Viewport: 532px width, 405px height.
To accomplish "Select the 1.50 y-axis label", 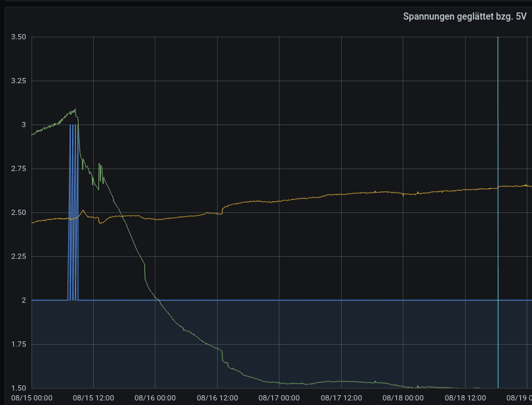I will pos(18,388).
